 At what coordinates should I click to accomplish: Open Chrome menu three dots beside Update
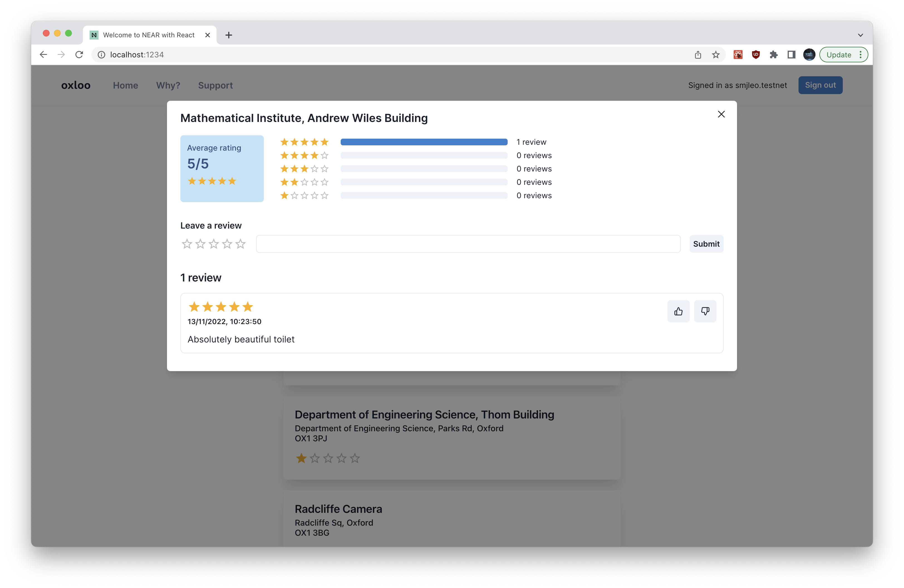861,55
